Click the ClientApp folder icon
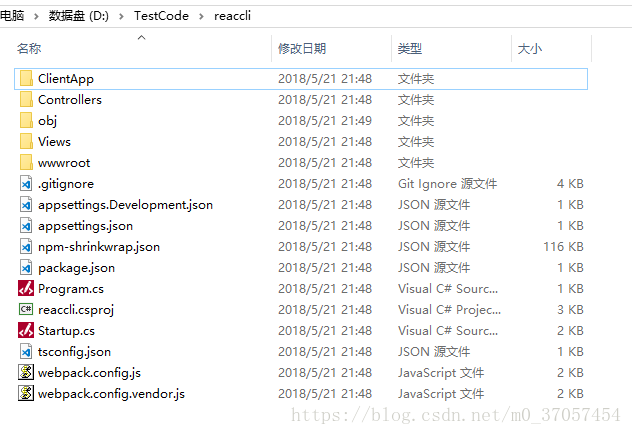632x435 pixels. click(x=26, y=79)
